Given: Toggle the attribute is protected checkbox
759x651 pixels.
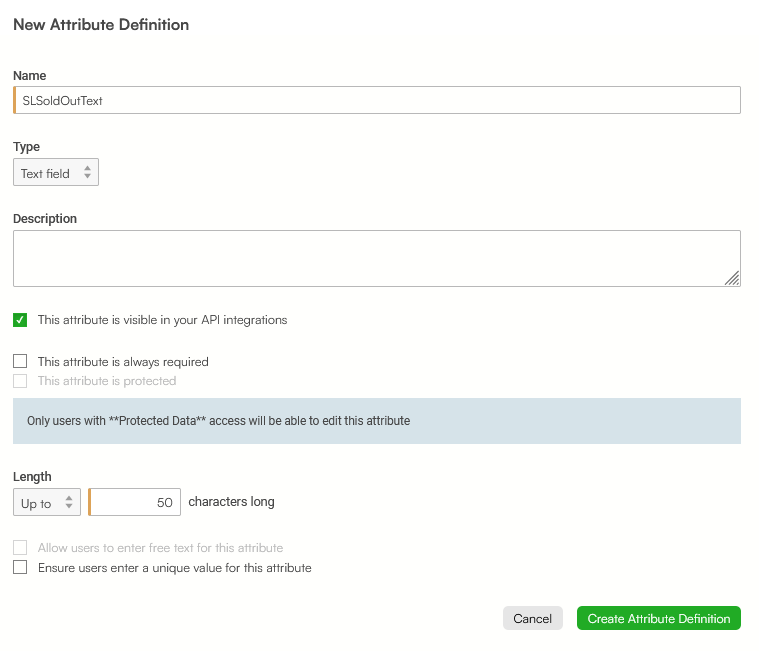Looking at the screenshot, I should (x=20, y=381).
